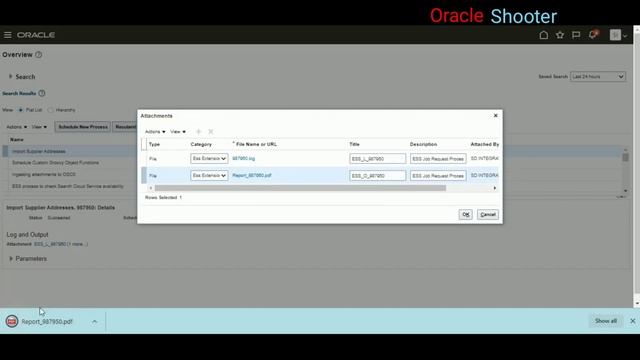Sort by Description column header
The image size is (640, 360).
coord(423,144)
